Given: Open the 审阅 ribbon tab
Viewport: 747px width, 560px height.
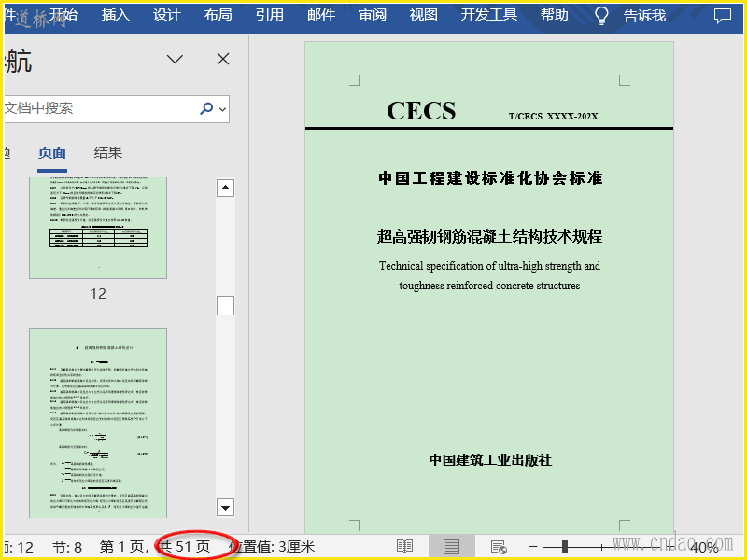Looking at the screenshot, I should pos(373,15).
